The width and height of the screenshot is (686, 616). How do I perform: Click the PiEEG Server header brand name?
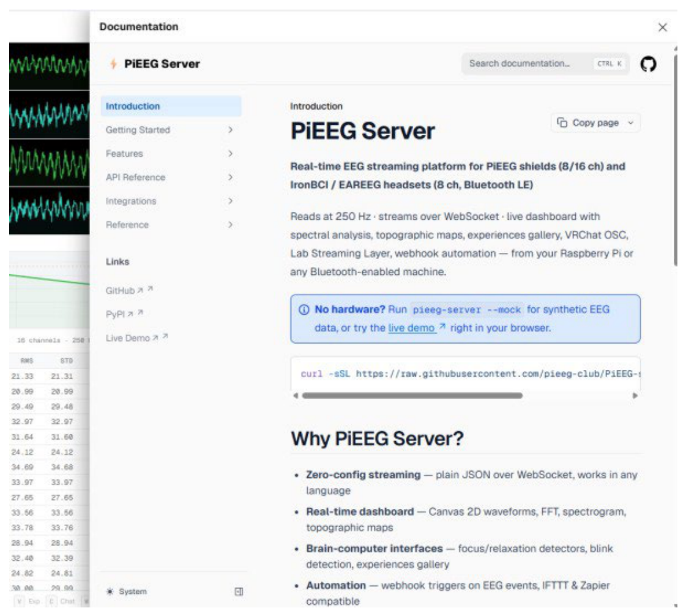pyautogui.click(x=162, y=64)
